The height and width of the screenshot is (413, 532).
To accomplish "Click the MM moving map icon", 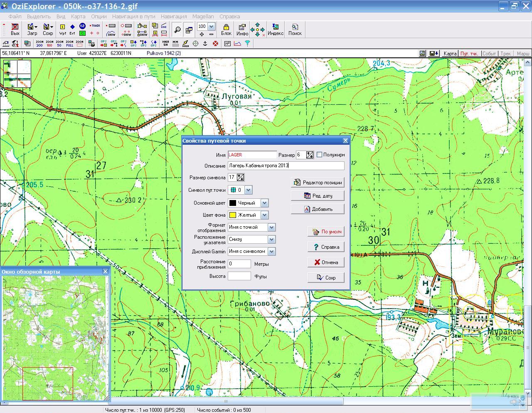I will tap(175, 43).
